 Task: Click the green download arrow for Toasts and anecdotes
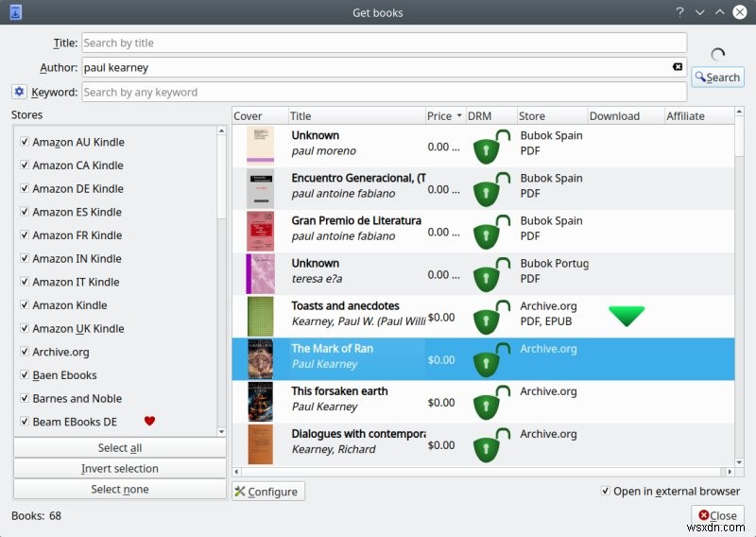627,316
